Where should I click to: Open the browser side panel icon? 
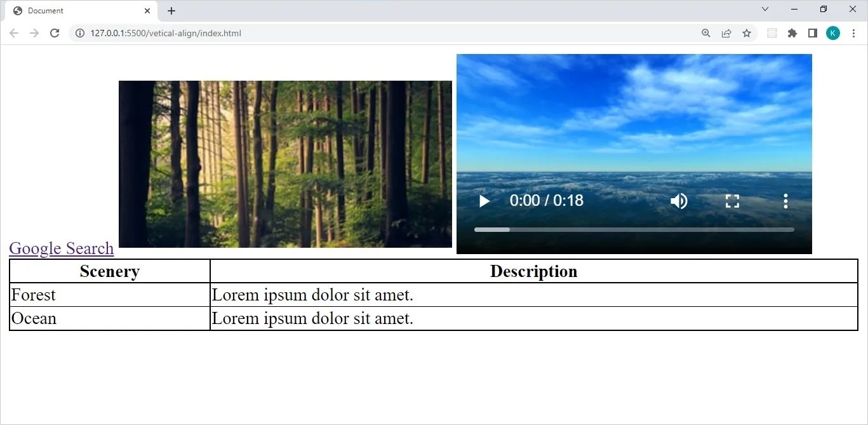812,33
